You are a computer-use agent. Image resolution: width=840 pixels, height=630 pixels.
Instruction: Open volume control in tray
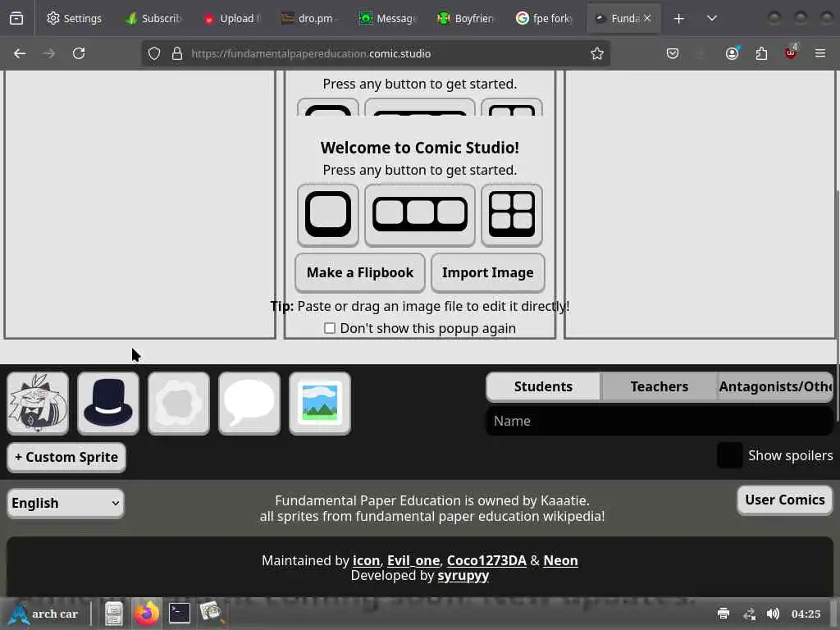tap(773, 614)
